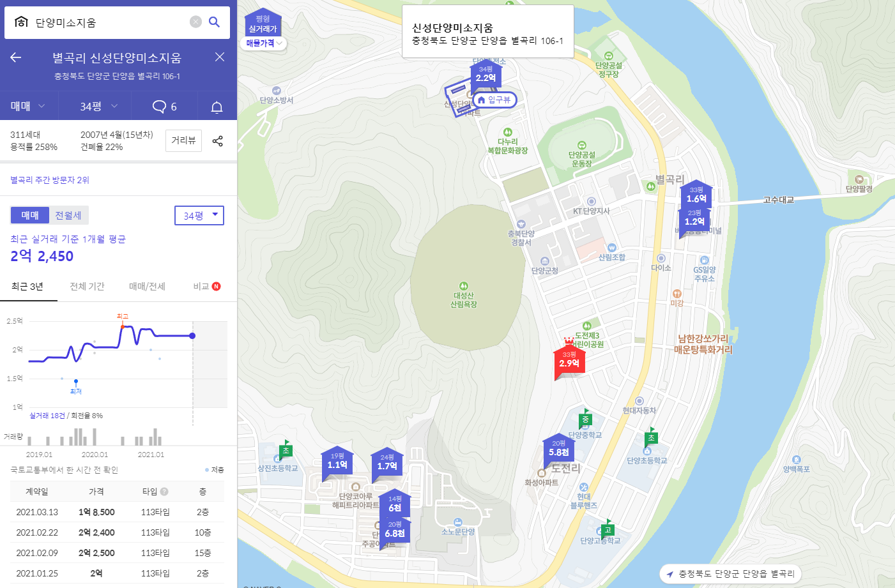Image resolution: width=895 pixels, height=588 pixels.
Task: Switch to the 최근 3년 tab
Action: coord(27,287)
